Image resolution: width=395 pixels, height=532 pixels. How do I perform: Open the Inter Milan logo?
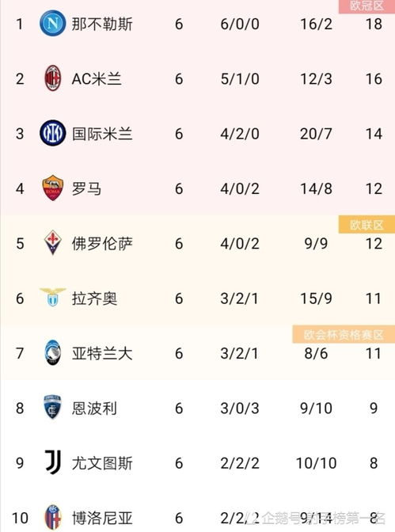pos(52,133)
